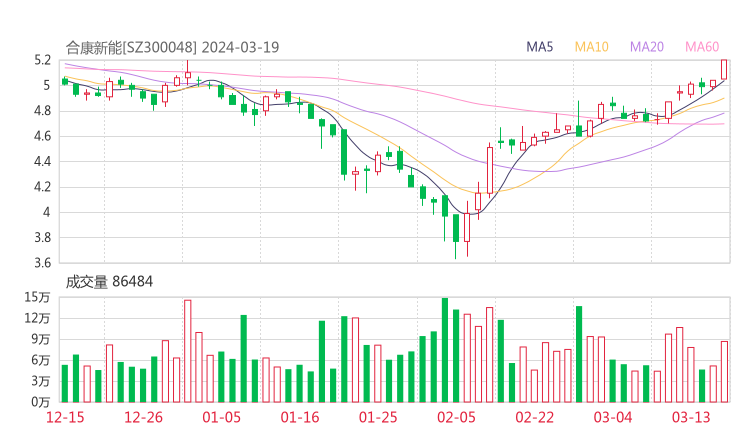Click the 03-04 date label

coord(613,417)
